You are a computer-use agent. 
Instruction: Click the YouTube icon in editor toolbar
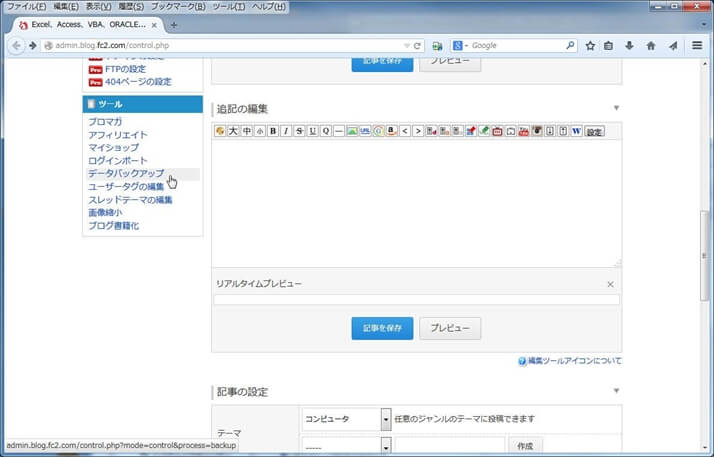pos(524,131)
